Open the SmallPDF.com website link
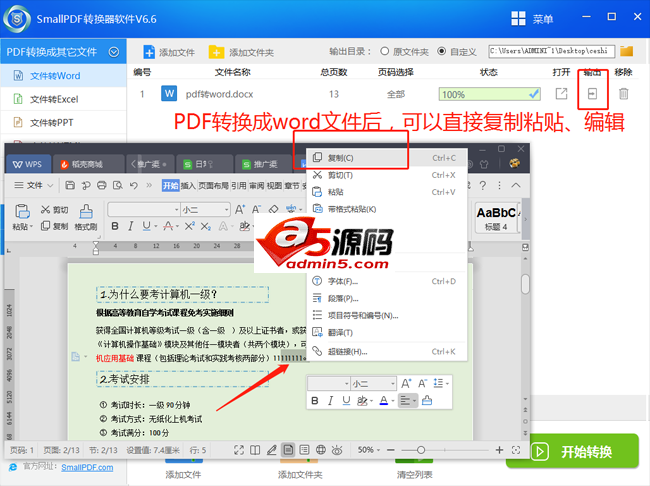Image resolution: width=650 pixels, height=486 pixels. point(87,467)
